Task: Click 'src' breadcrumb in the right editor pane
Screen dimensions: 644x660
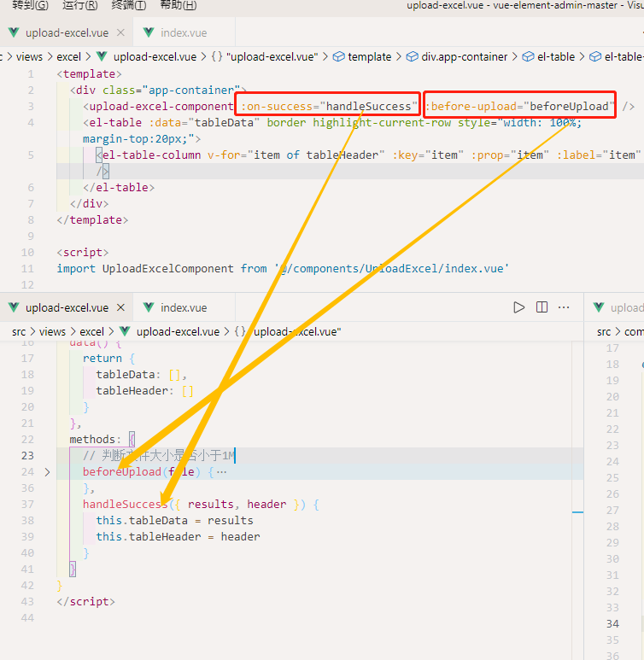Action: (604, 331)
